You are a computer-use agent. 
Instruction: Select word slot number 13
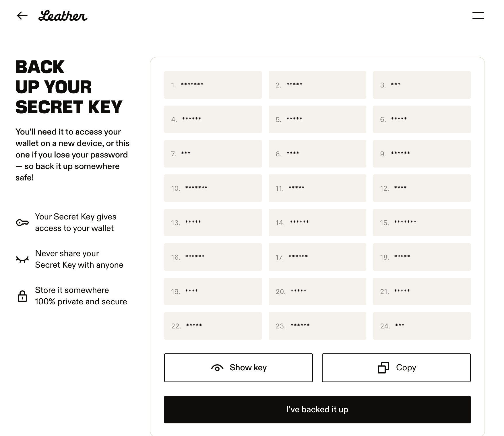(213, 223)
